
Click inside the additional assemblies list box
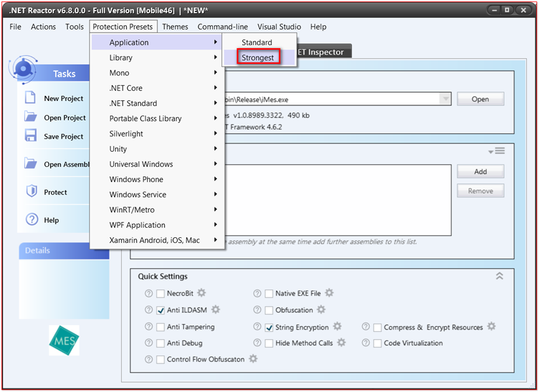click(x=338, y=200)
